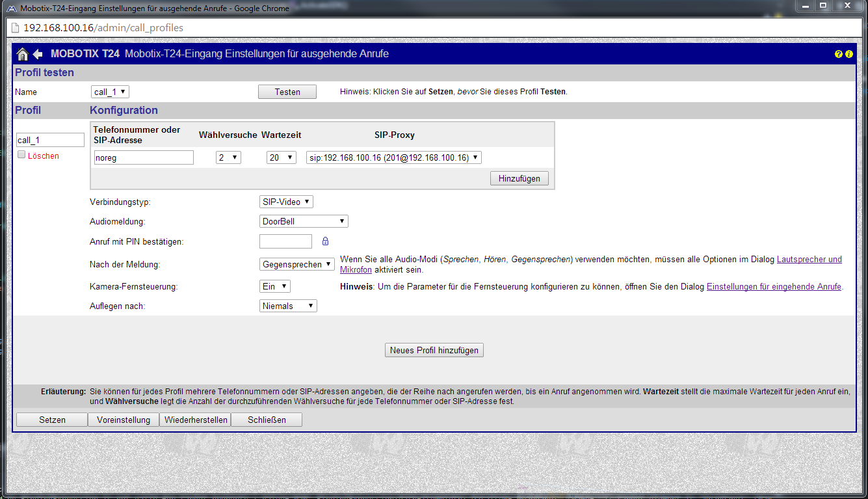
Task: Click the Wartezeit column header
Action: [x=281, y=135]
